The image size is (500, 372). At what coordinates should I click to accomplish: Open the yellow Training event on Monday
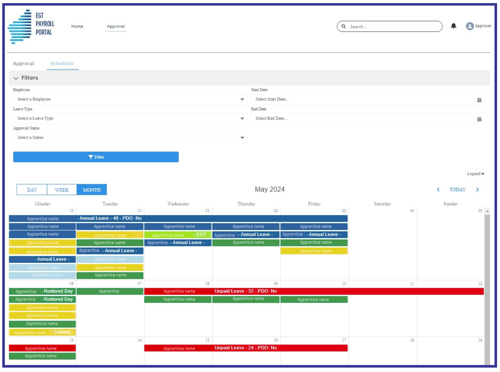(42, 332)
